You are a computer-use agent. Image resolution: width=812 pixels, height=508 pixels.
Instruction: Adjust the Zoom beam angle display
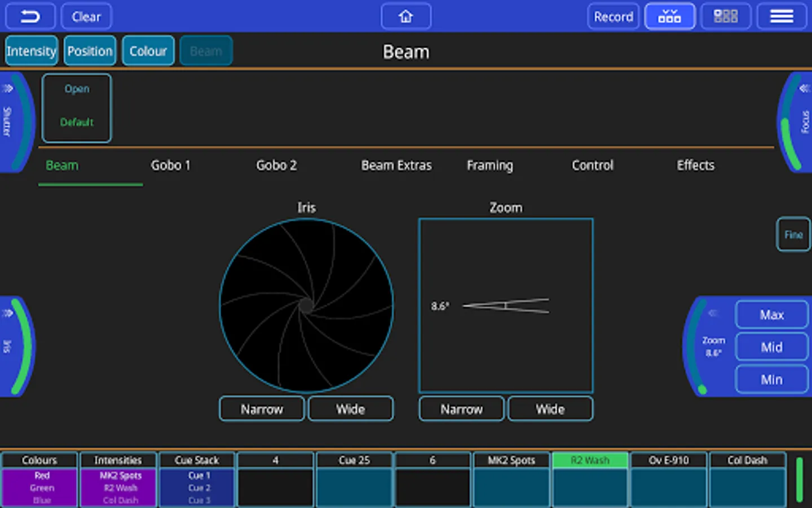point(505,305)
